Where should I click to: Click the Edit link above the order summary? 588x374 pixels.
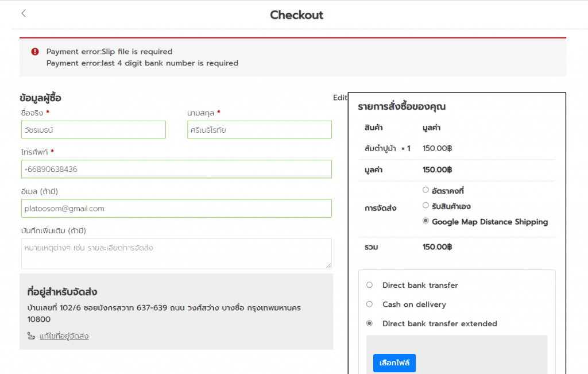pos(339,98)
